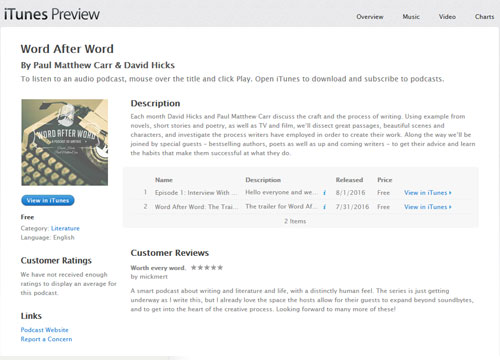View the trailer episode in iTunes link
The width and height of the screenshot is (500, 360).
428,207
